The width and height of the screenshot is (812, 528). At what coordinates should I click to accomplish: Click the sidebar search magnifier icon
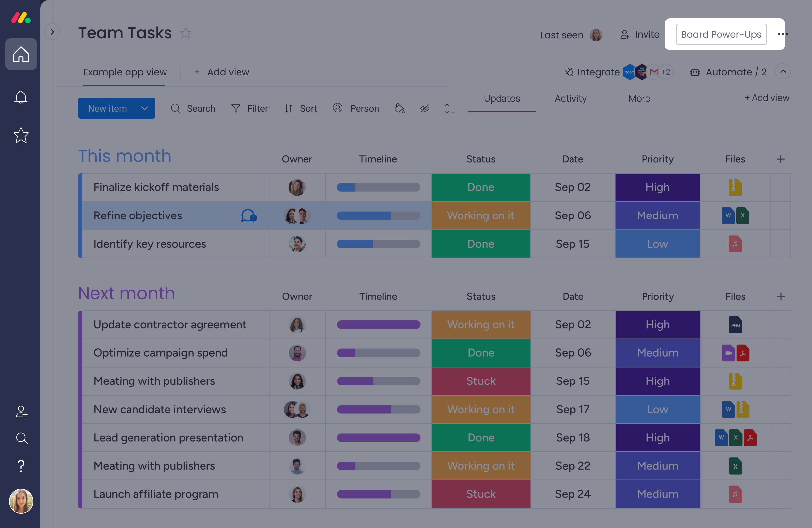[22, 438]
